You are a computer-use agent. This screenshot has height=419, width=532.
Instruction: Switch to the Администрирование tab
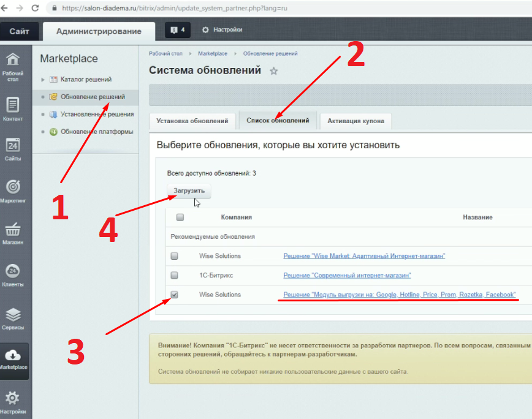point(99,31)
